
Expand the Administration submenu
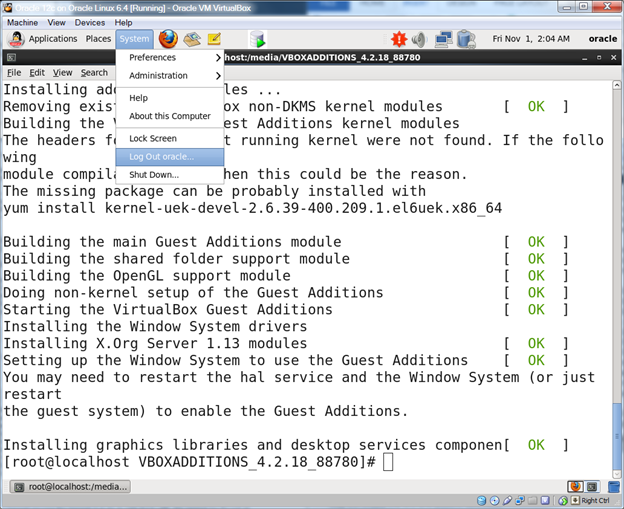click(170, 75)
